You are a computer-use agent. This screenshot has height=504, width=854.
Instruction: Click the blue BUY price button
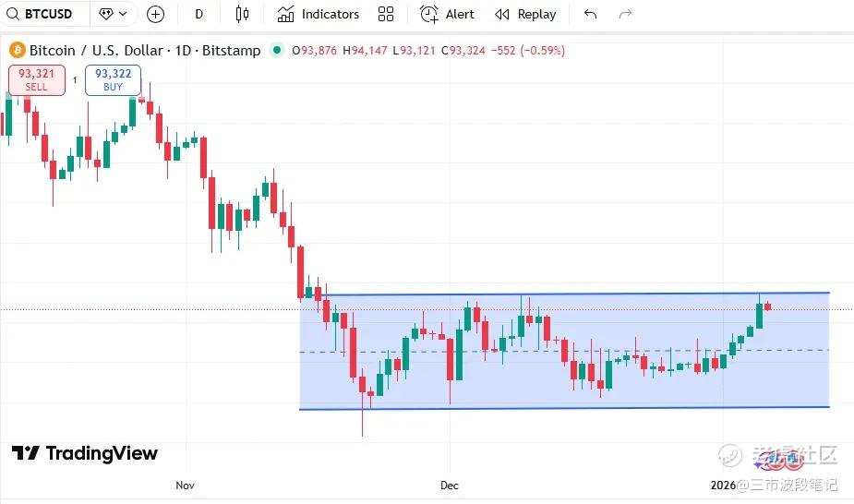tap(113, 79)
